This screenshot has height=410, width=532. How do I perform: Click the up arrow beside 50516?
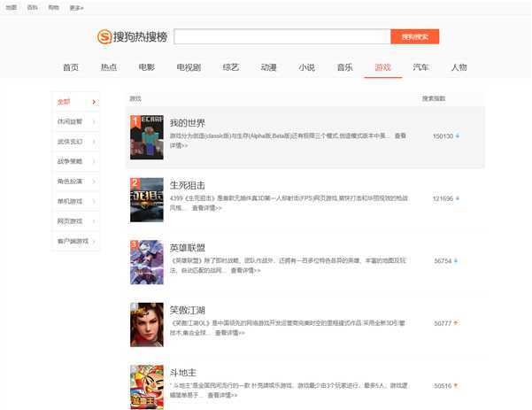456,385
